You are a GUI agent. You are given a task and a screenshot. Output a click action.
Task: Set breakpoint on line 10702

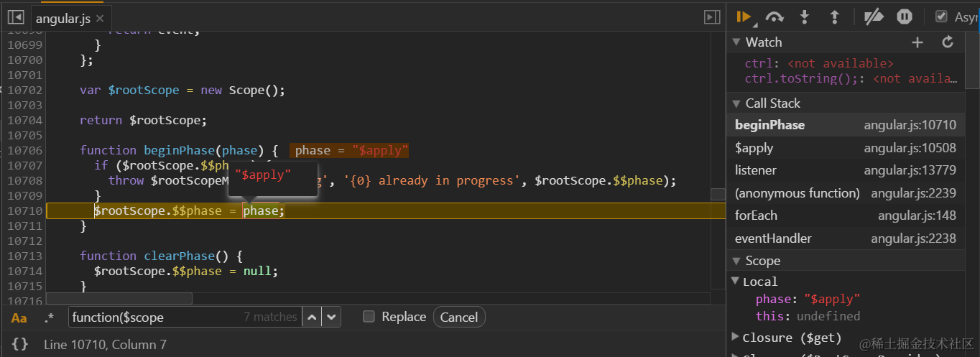pyautogui.click(x=25, y=90)
